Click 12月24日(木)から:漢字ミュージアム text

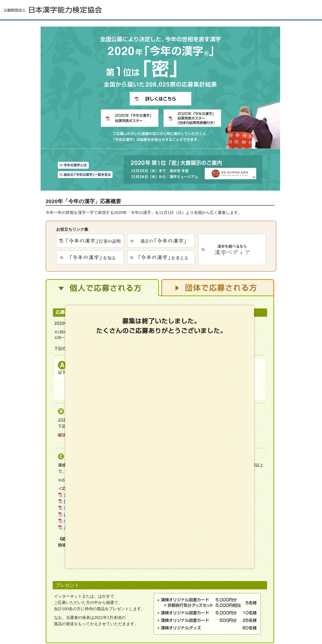tap(165, 177)
